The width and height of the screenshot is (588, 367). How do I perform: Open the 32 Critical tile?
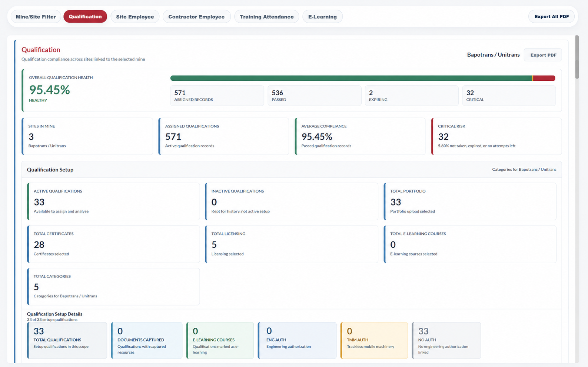509,96
